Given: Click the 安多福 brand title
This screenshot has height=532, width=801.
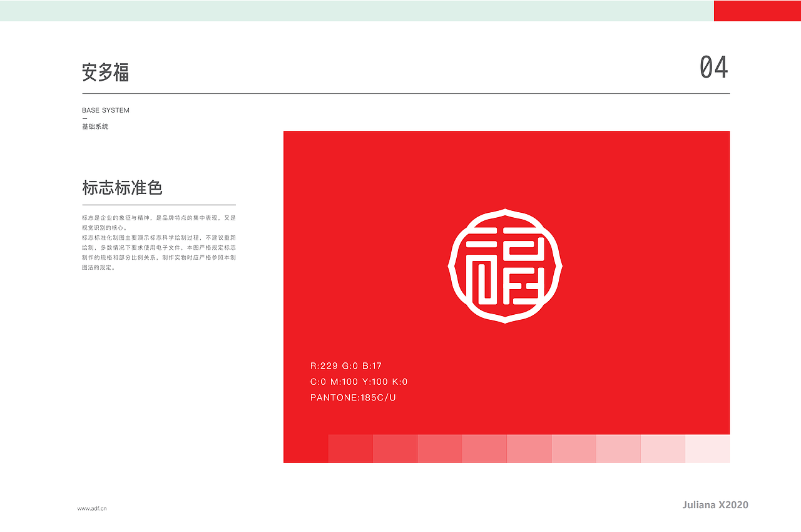Looking at the screenshot, I should point(105,73).
